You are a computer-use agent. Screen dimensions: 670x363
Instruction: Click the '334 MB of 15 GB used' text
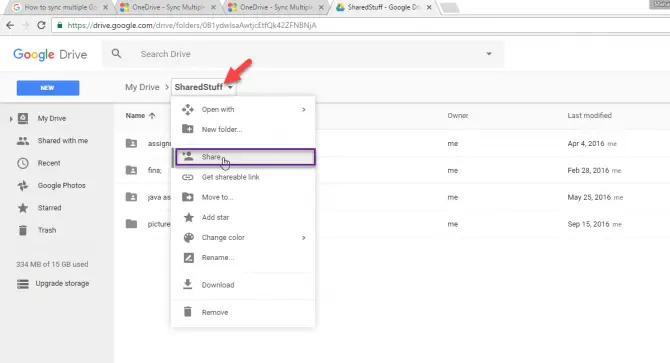[x=52, y=264]
